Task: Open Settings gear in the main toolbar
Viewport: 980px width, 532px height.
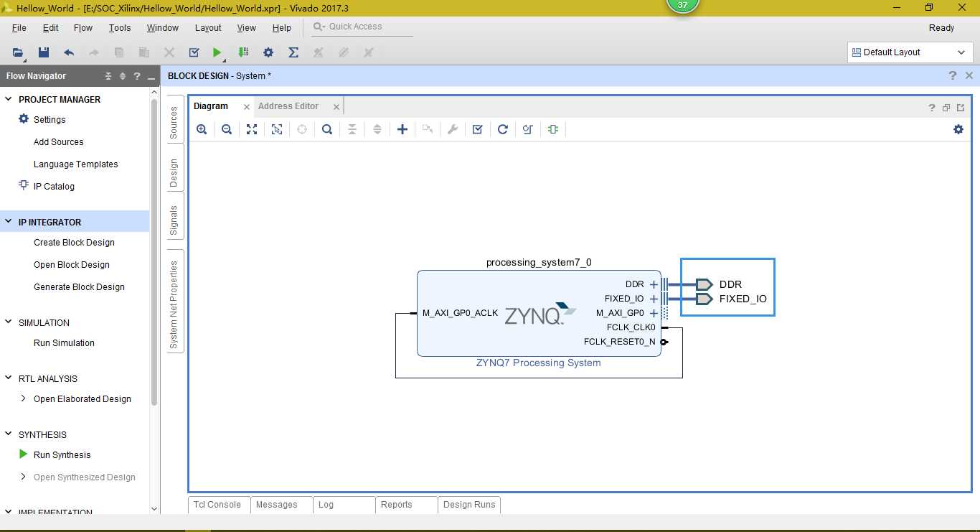Action: tap(268, 52)
